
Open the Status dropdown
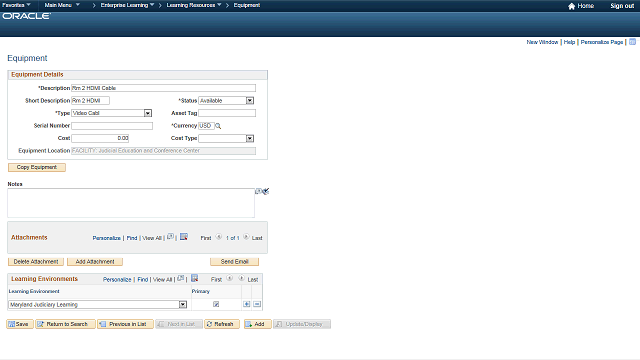point(250,100)
